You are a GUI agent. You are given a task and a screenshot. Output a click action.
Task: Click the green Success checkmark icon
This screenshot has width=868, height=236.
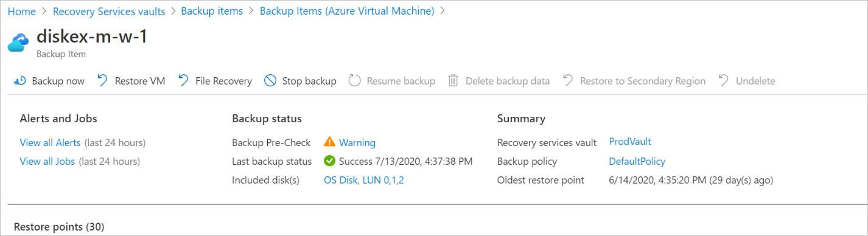[x=329, y=161]
